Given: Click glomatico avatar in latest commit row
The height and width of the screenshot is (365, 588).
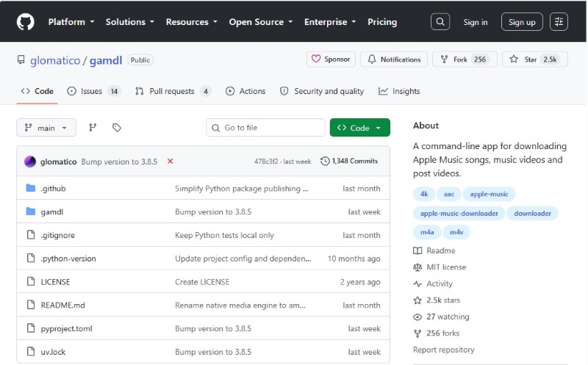Looking at the screenshot, I should click(x=30, y=162).
